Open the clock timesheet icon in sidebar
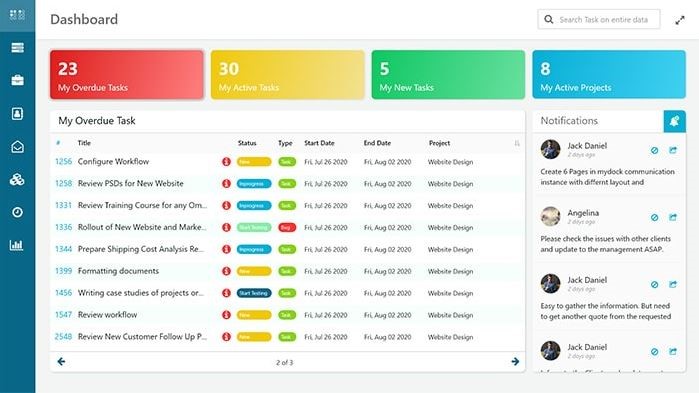This screenshot has height=393, width=699. pyautogui.click(x=17, y=212)
